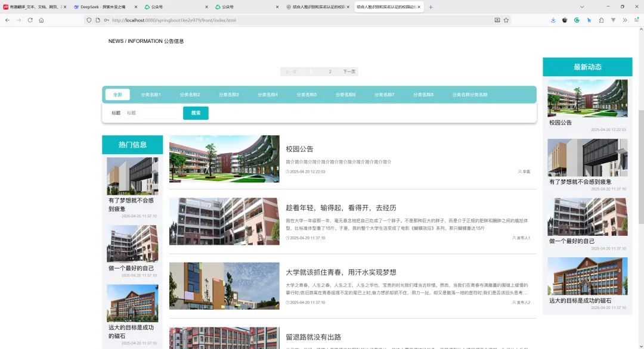Click 有了梦想就不会感到疲惫 thumbnail in 热门信息
Image resolution: width=644 pixels, height=349 pixels.
(132, 176)
